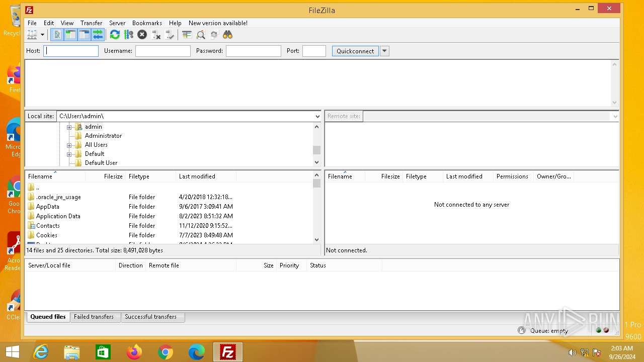Open Quickconnect history dropdown
Image resolution: width=644 pixels, height=362 pixels.
click(x=384, y=51)
